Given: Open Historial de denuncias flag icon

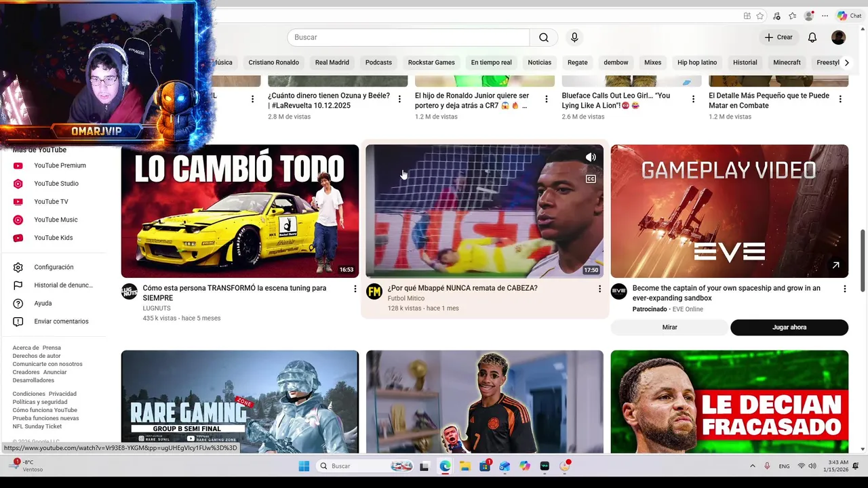Looking at the screenshot, I should click(18, 285).
